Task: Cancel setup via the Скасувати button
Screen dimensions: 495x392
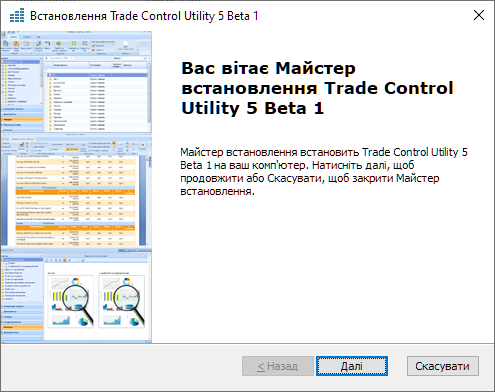Action: point(443,366)
